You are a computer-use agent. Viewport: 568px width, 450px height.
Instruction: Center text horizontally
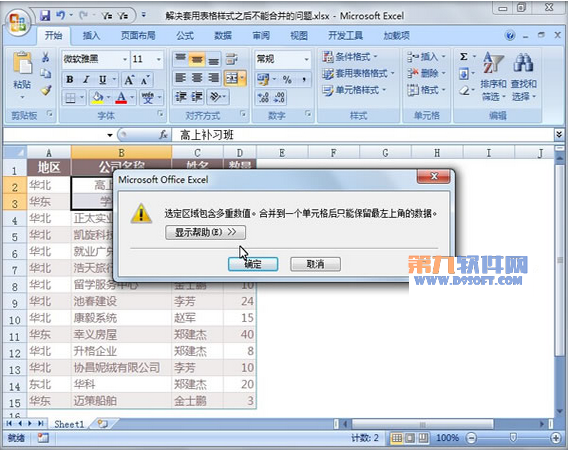click(x=197, y=78)
